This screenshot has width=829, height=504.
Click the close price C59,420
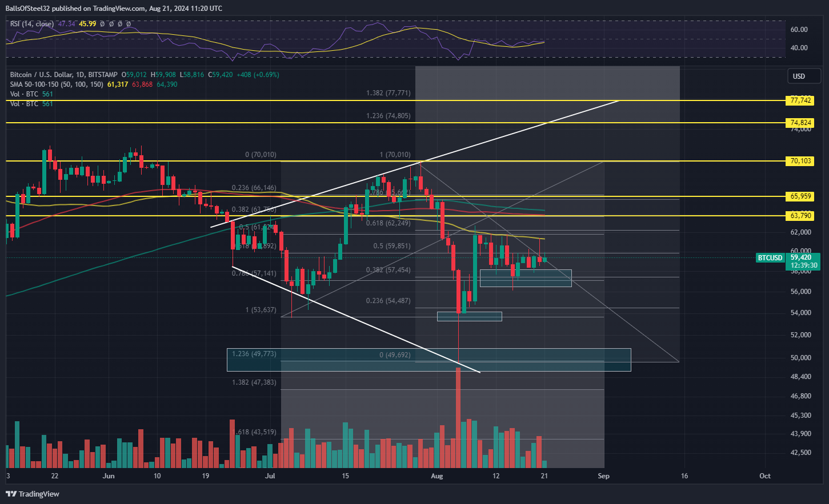click(220, 75)
